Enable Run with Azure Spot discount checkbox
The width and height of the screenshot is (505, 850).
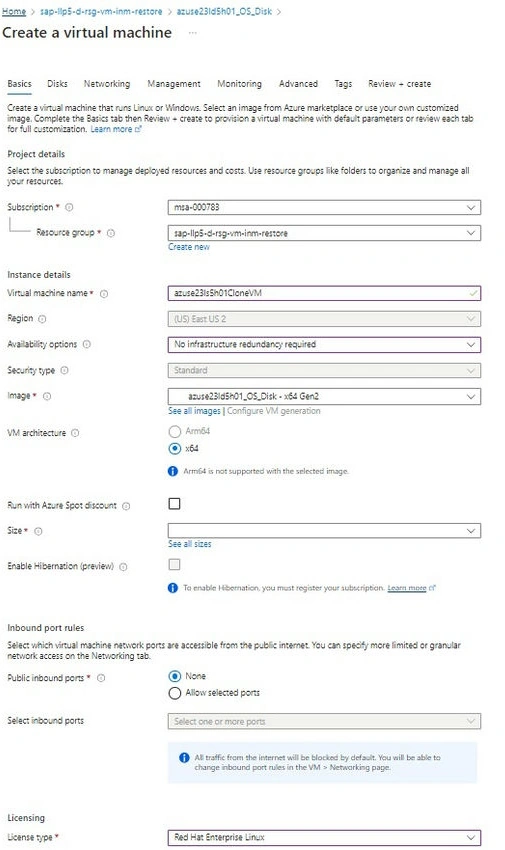click(174, 504)
